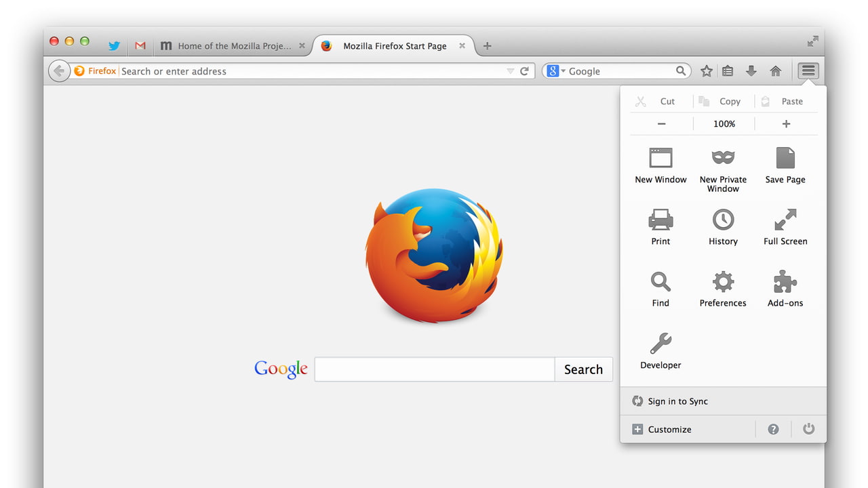The image size is (868, 488).
Task: Click Sign in to Sync
Action: click(724, 401)
